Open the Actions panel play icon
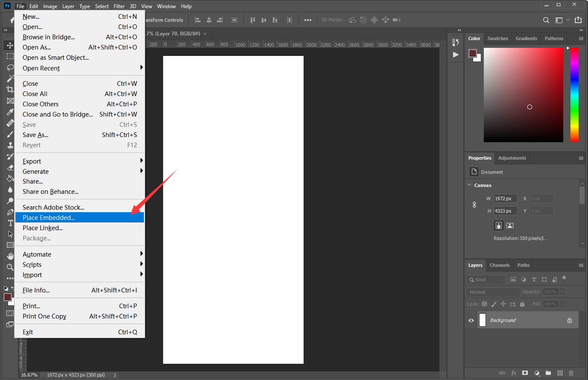This screenshot has width=588, height=380. coord(456,55)
